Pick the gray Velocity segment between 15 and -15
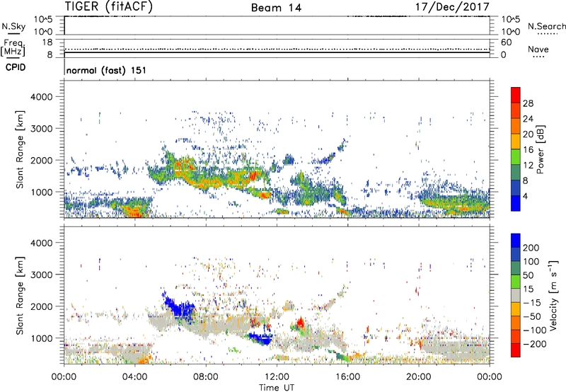The height and width of the screenshot is (392, 566). tap(516, 296)
